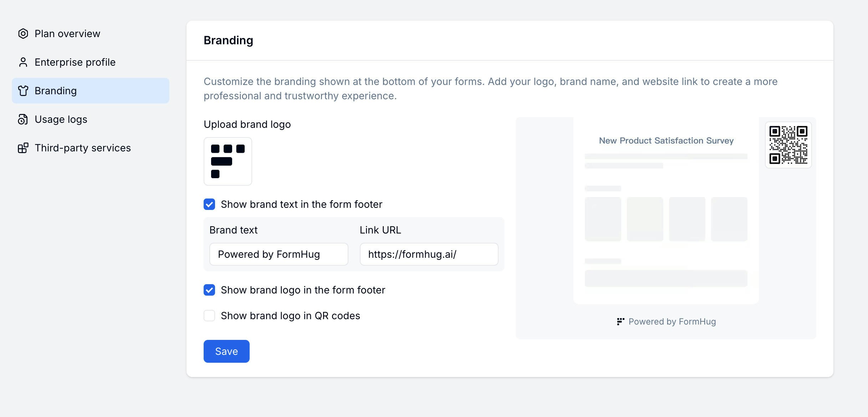Disable Show brand text in the form footer

(x=209, y=204)
